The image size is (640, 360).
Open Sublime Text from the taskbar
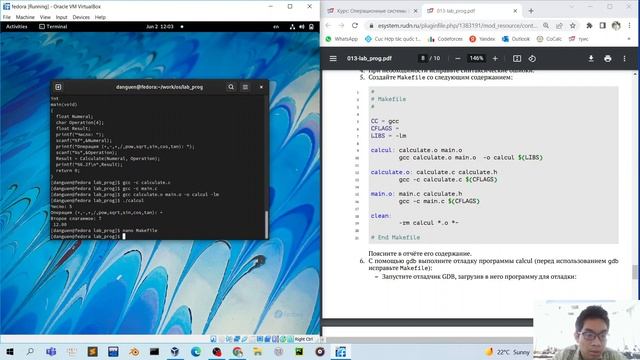[x=93, y=351]
